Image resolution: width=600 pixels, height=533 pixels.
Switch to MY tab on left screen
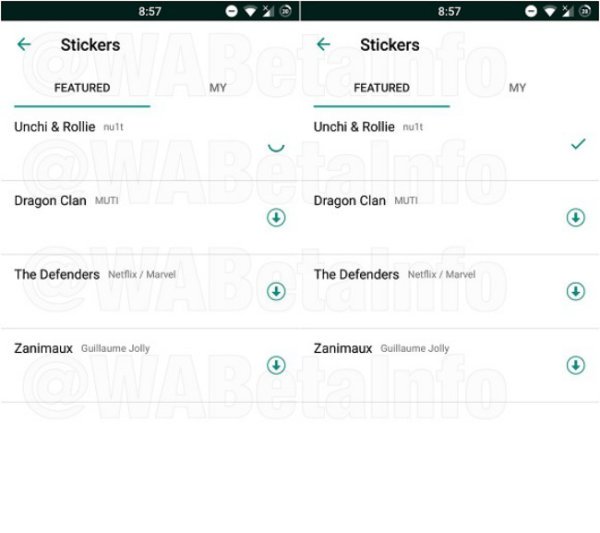tap(218, 88)
